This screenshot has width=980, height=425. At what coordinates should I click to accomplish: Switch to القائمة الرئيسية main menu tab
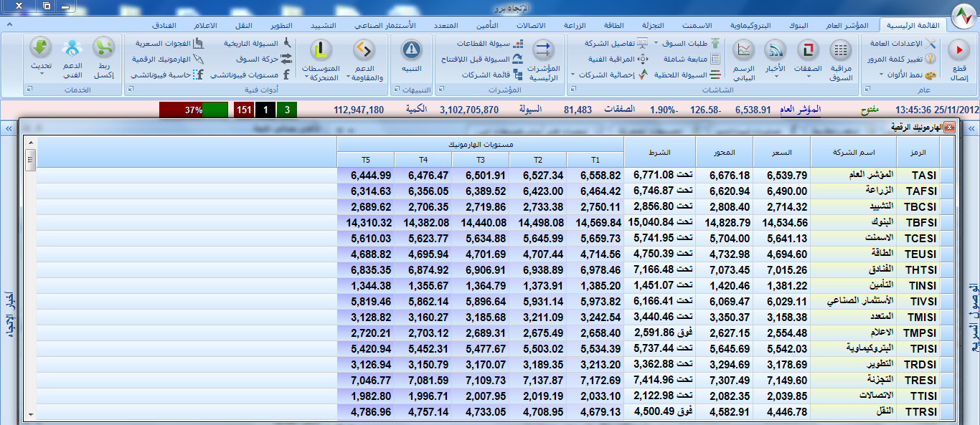point(914,25)
